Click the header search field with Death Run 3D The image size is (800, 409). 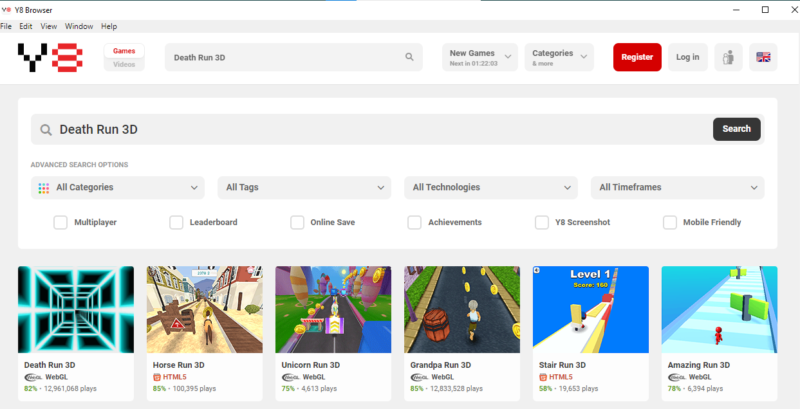tap(293, 57)
